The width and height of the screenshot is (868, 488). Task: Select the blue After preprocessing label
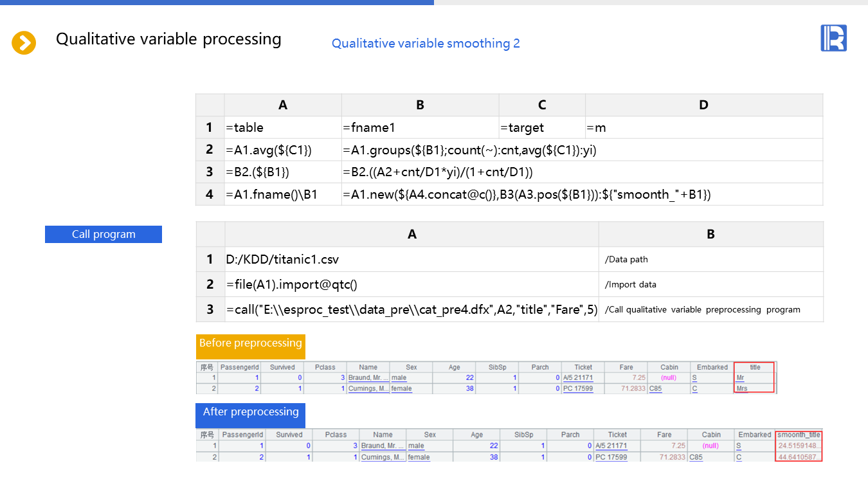coord(250,412)
